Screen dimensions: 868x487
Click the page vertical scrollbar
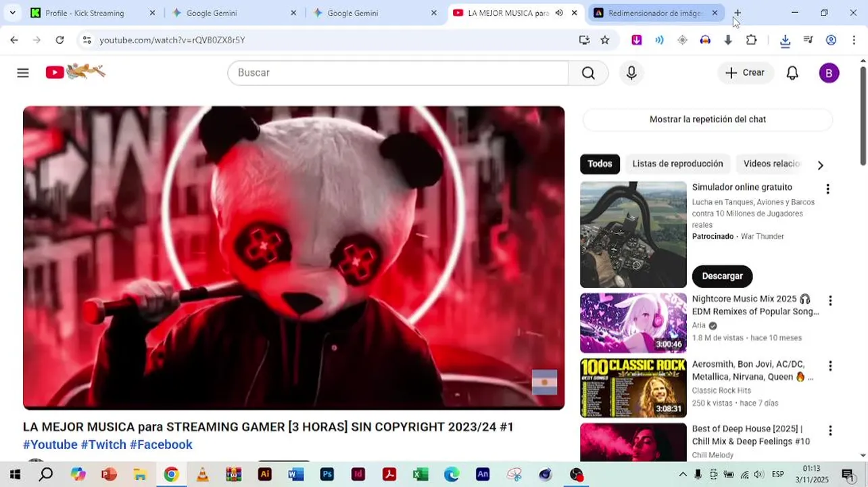(863, 115)
